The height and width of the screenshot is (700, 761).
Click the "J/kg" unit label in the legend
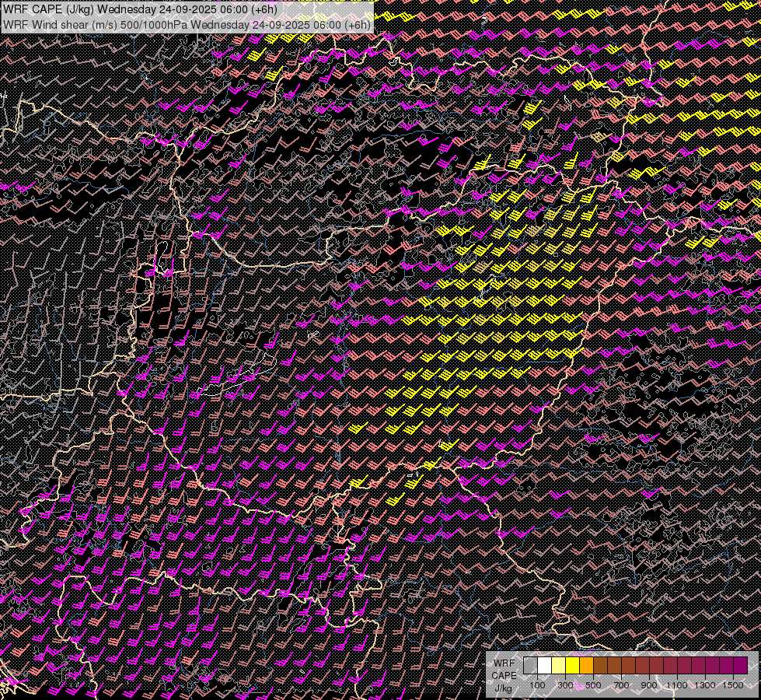point(503,688)
